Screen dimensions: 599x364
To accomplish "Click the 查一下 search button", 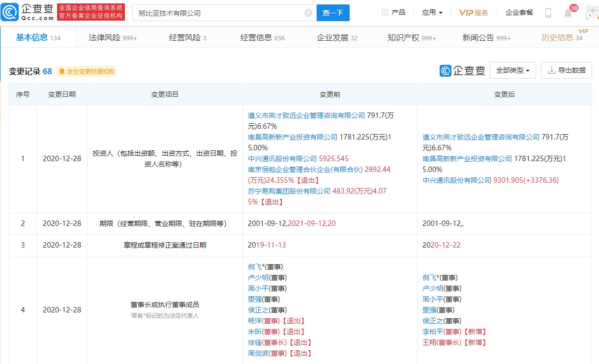I will click(x=333, y=13).
